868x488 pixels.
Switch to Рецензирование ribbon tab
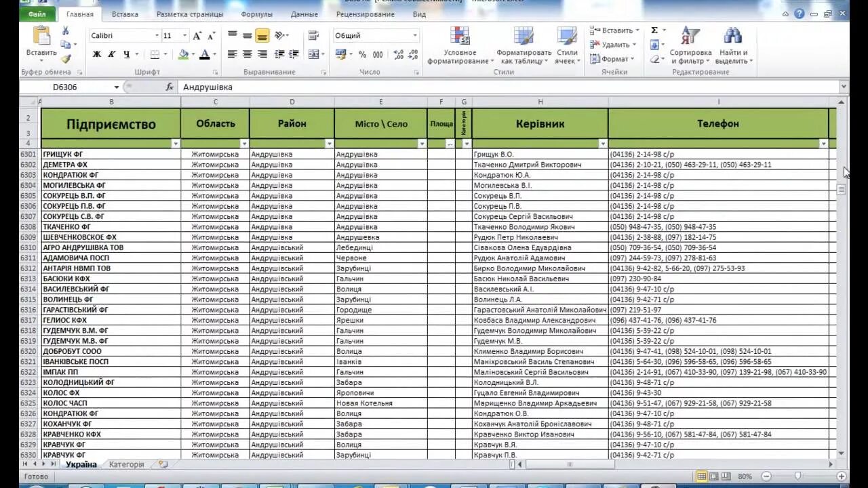coord(365,14)
